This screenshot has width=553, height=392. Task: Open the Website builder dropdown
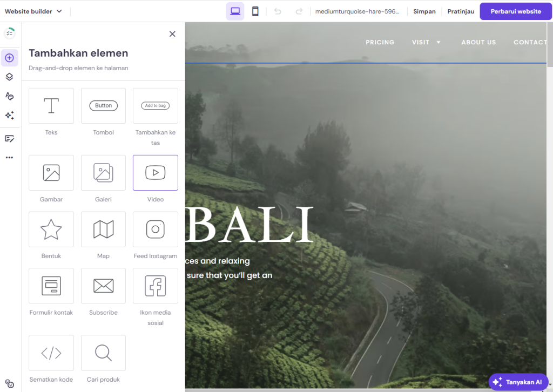tap(33, 10)
